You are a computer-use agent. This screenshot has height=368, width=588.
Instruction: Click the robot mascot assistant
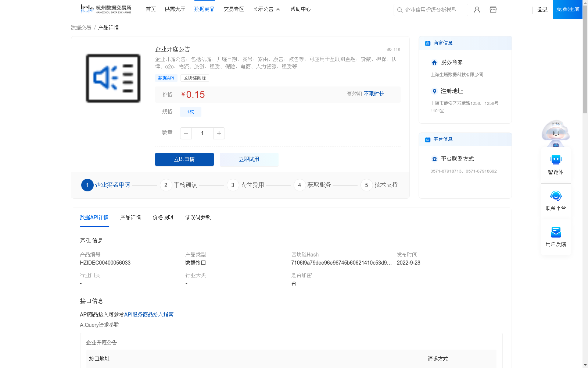coord(556,133)
